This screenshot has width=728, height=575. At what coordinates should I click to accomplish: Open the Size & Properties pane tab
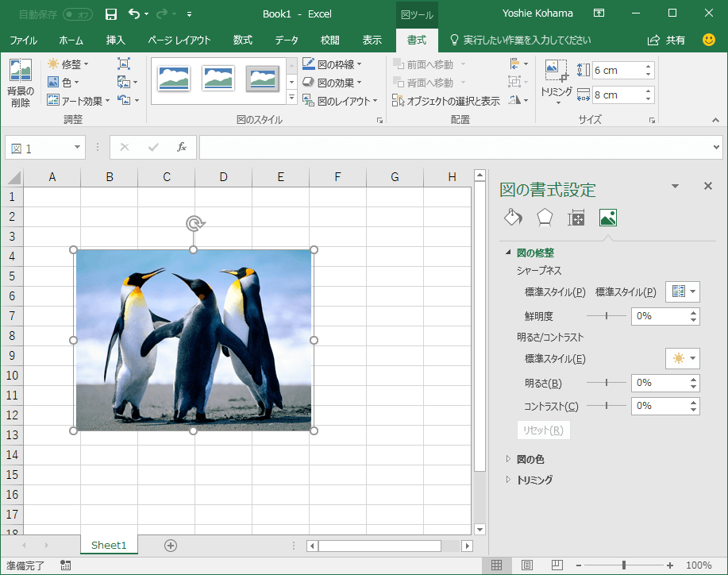(576, 218)
